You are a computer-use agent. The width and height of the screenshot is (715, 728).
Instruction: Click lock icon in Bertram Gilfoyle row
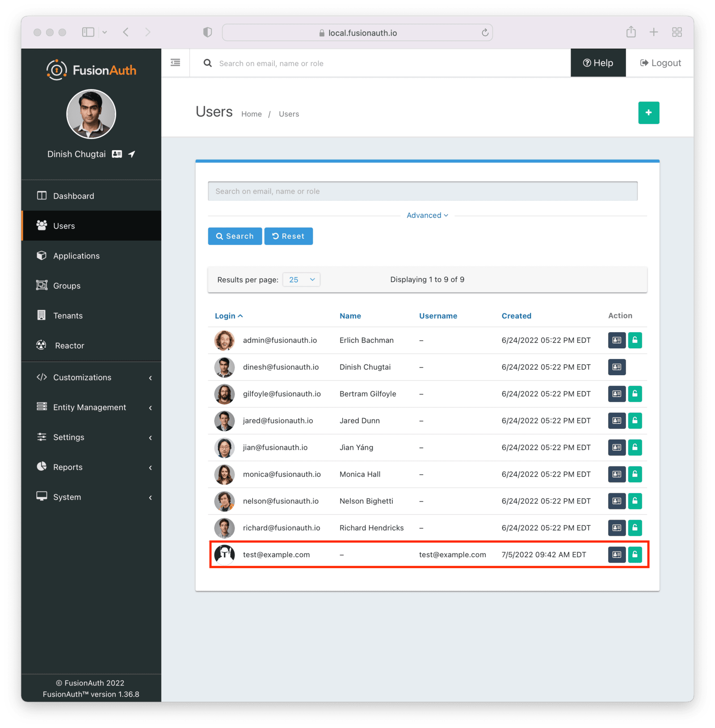635,394
